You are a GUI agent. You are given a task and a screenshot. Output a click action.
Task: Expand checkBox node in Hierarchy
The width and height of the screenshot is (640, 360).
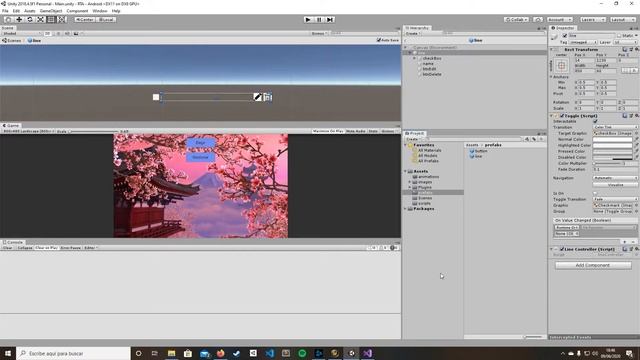pos(414,58)
